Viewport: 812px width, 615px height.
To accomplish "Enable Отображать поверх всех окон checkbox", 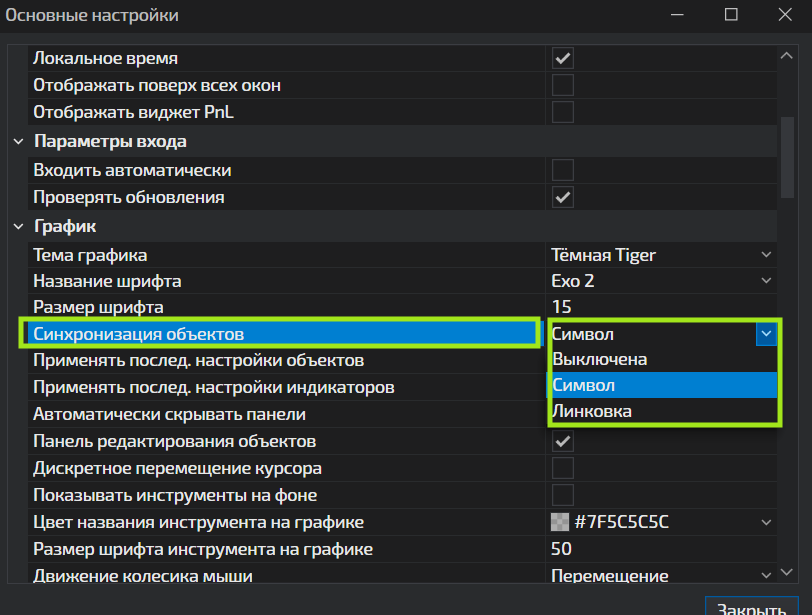I will (x=563, y=85).
